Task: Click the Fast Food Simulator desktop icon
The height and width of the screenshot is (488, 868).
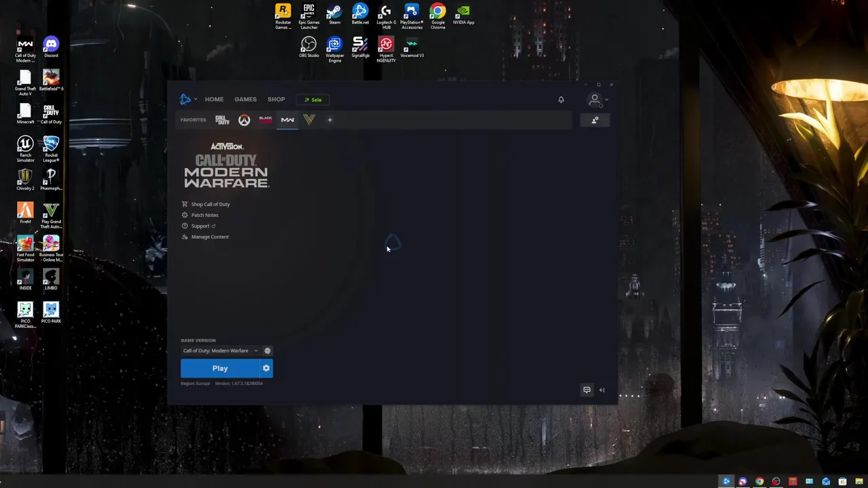Action: pyautogui.click(x=25, y=249)
